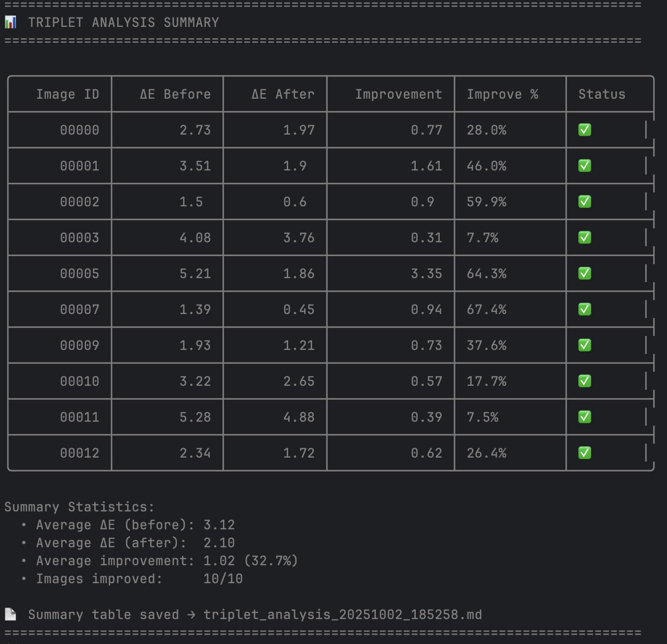The width and height of the screenshot is (667, 644).
Task: Click the 67.4% improvement percentage cell
Action: 486,310
